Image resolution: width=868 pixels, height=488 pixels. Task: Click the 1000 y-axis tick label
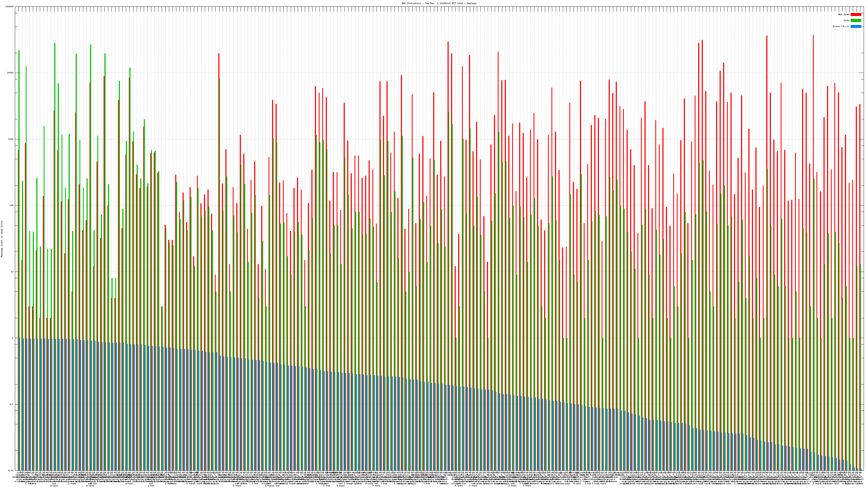11,139
